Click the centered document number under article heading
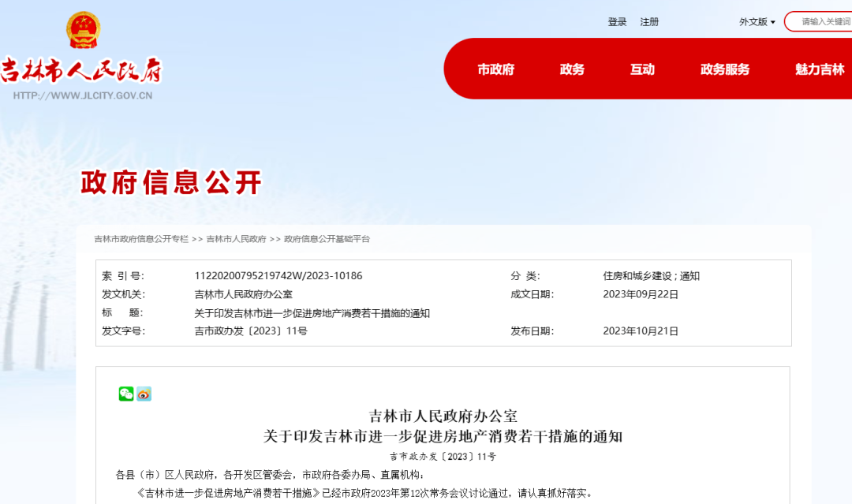This screenshot has height=504, width=852. [x=443, y=457]
